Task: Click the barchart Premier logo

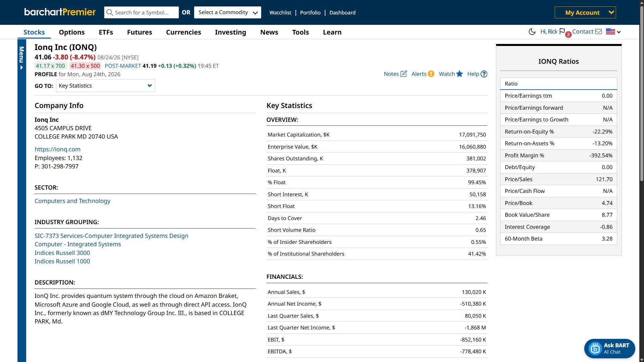Action: point(60,12)
